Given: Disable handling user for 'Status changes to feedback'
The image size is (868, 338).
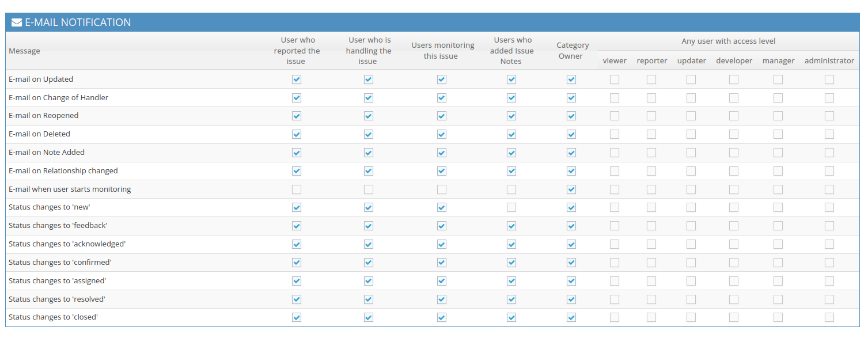Looking at the screenshot, I should 368,226.
